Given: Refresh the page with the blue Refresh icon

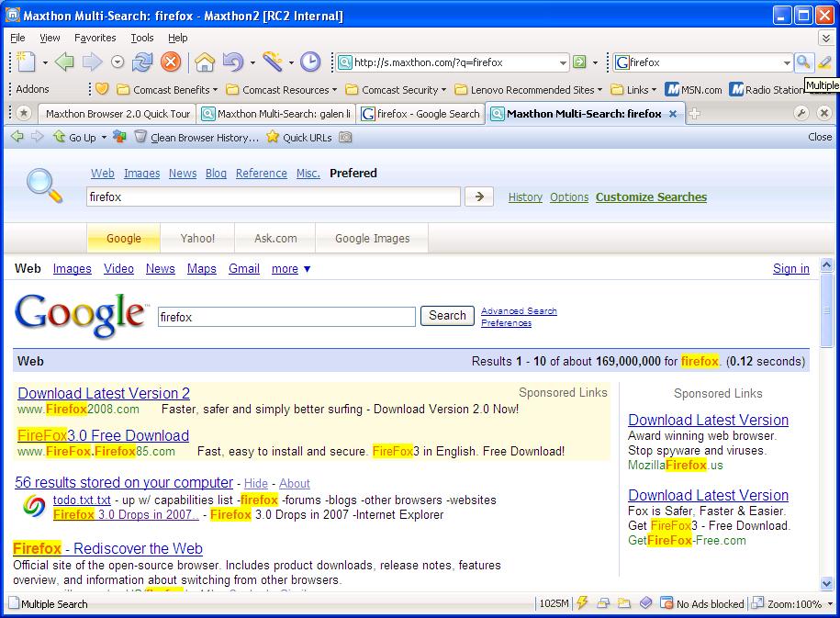Looking at the screenshot, I should tap(142, 62).
